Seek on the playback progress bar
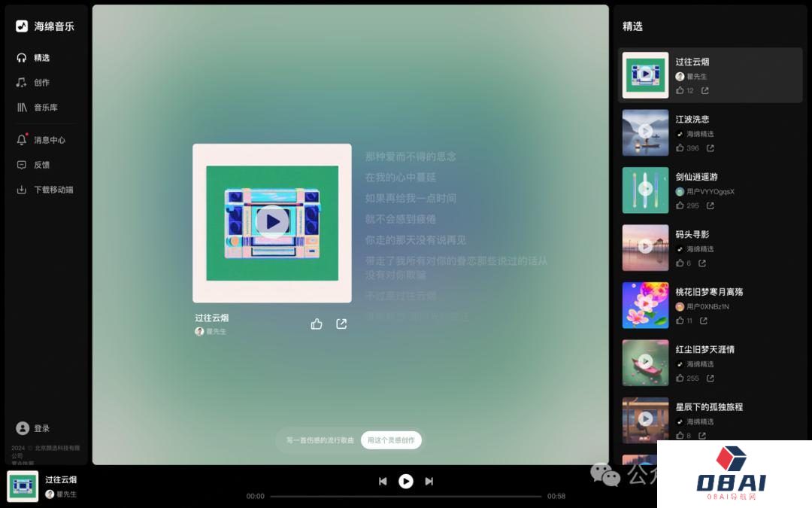This screenshot has width=812, height=508. 406,497
